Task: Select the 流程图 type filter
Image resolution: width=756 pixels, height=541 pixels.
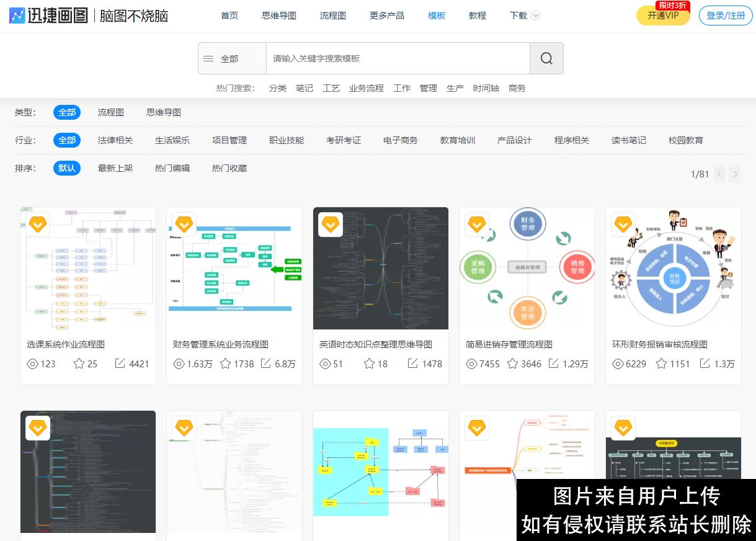Action: [x=111, y=112]
